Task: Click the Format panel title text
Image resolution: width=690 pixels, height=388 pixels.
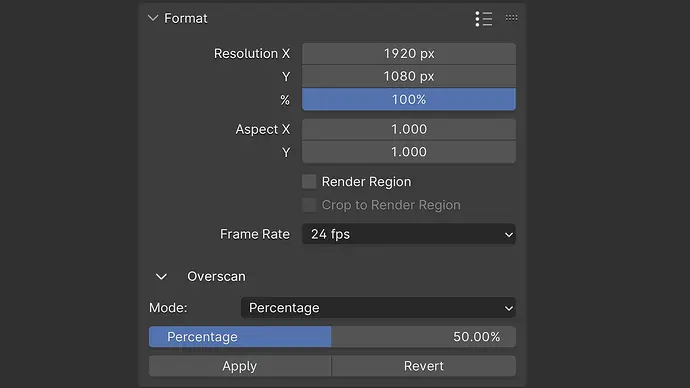Action: click(x=186, y=18)
